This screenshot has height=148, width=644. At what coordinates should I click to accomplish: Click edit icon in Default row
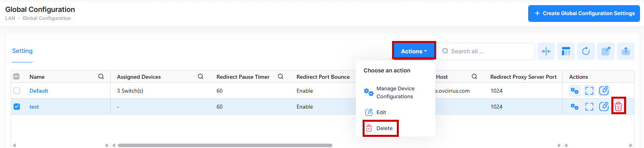(x=604, y=90)
